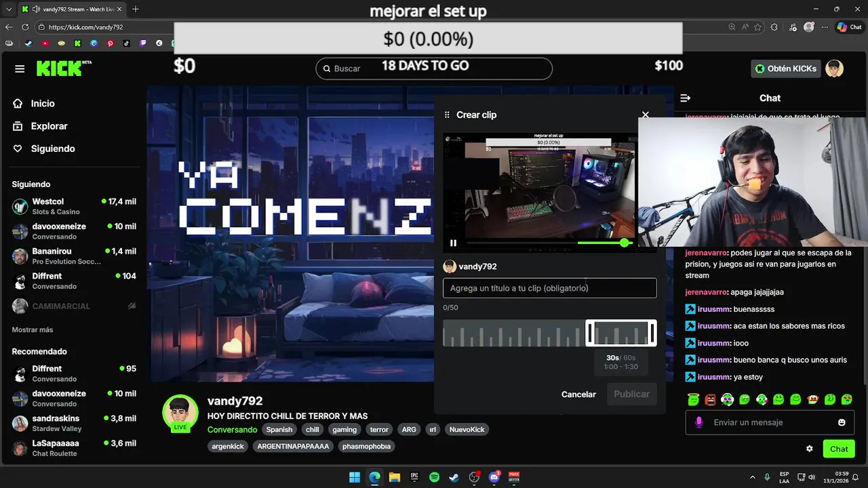Click the last heart-eyes crying emote
The image size is (868, 488).
[847, 400]
